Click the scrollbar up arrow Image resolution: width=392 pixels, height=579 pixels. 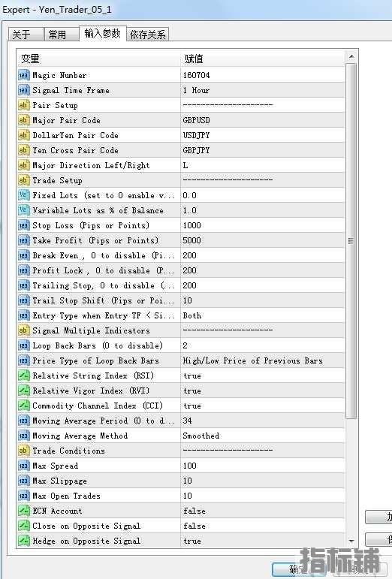coord(351,56)
